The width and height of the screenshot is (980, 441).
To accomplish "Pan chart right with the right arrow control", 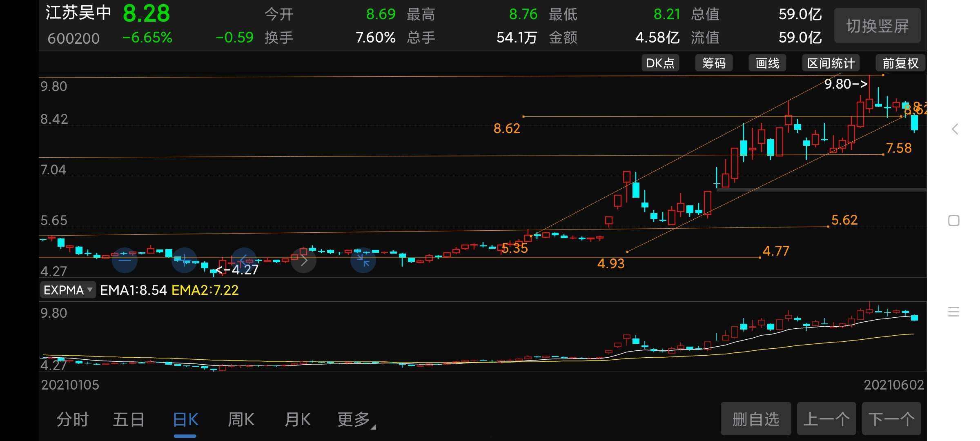I will point(303,260).
